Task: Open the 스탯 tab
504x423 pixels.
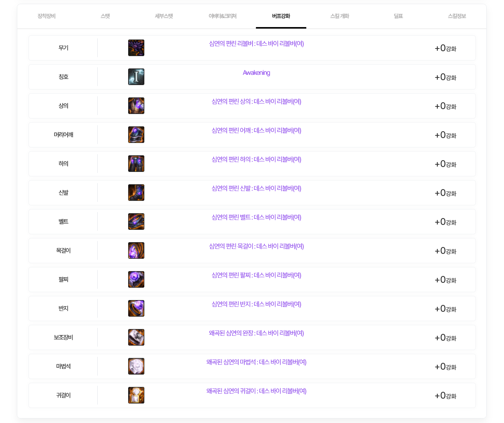Action: tap(105, 16)
